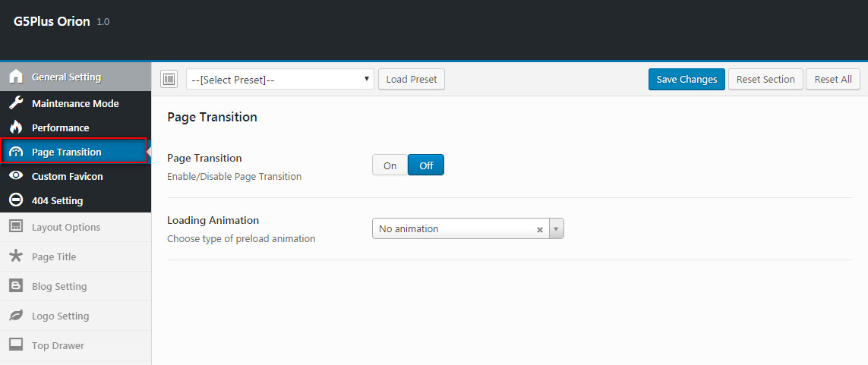Click the Logo Setting leaf icon
Screen dimensions: 868x365
click(x=16, y=316)
